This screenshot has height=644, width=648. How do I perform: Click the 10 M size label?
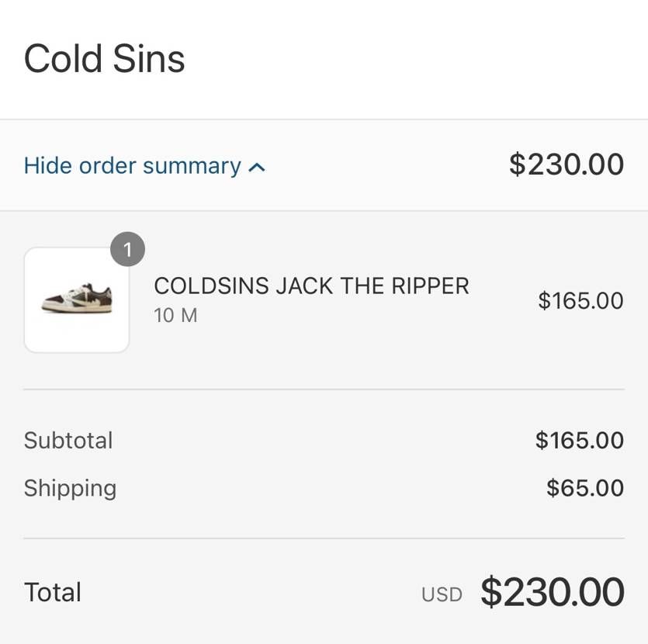point(175,316)
